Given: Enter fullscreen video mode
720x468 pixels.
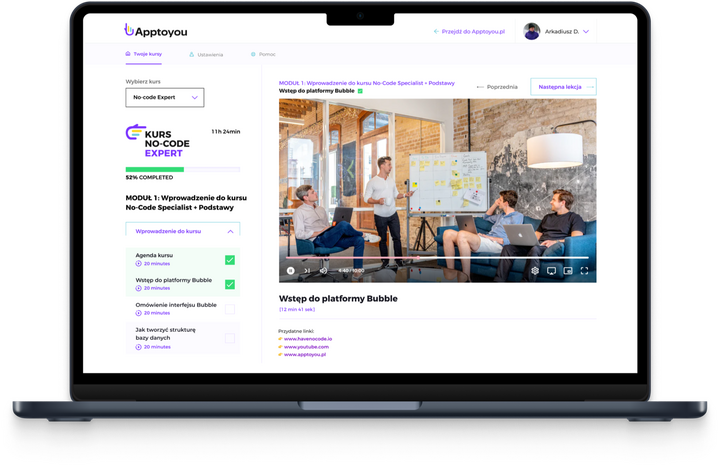Looking at the screenshot, I should point(584,270).
